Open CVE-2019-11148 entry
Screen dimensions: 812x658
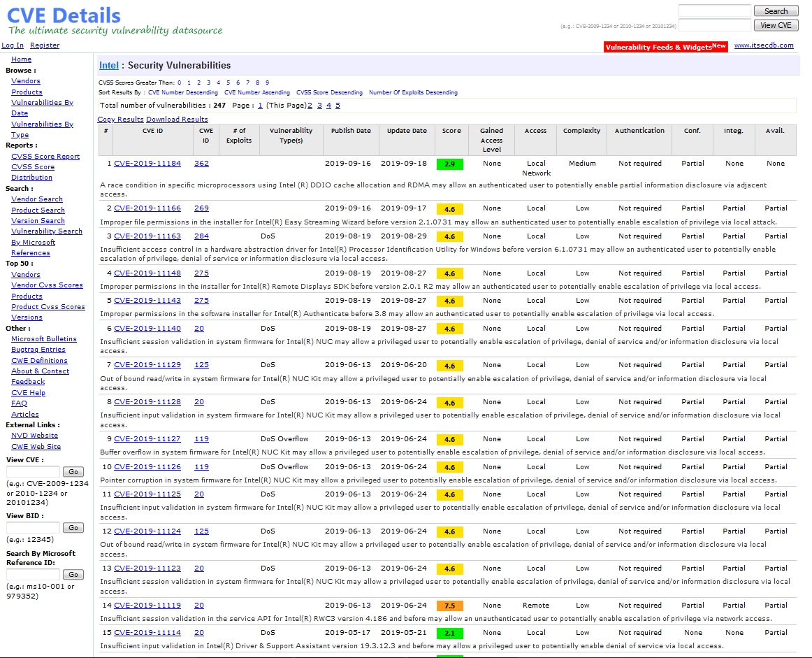click(x=147, y=273)
